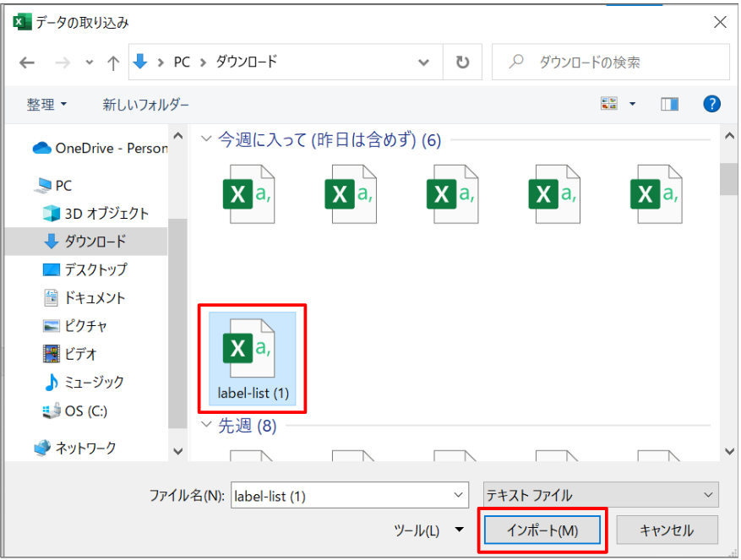Click the help question mark icon
The width and height of the screenshot is (741, 560).
711,104
